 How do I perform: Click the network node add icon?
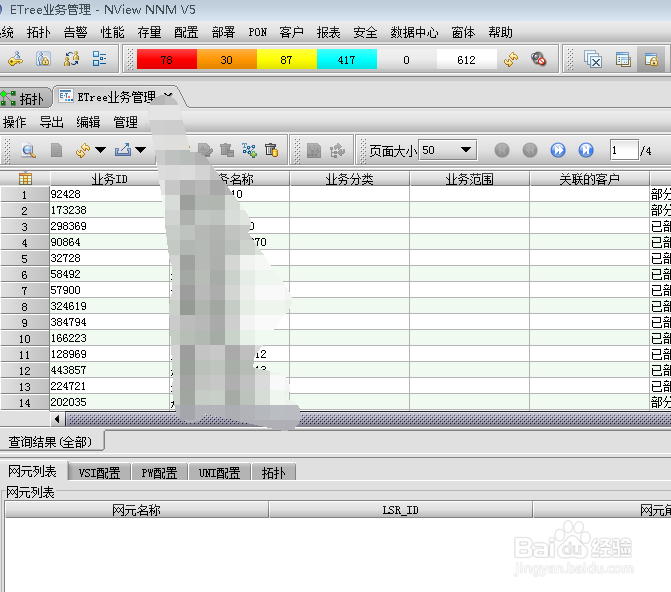click(249, 150)
